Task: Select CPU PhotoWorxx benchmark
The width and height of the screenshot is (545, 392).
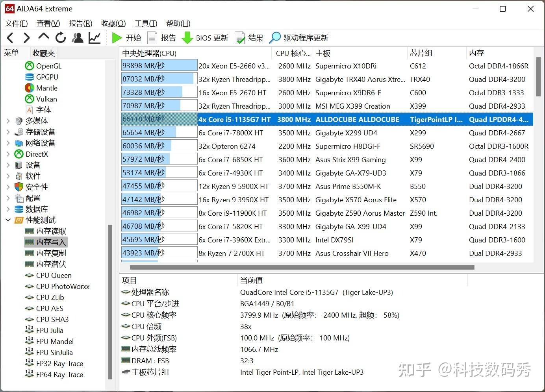Action: 63,286
